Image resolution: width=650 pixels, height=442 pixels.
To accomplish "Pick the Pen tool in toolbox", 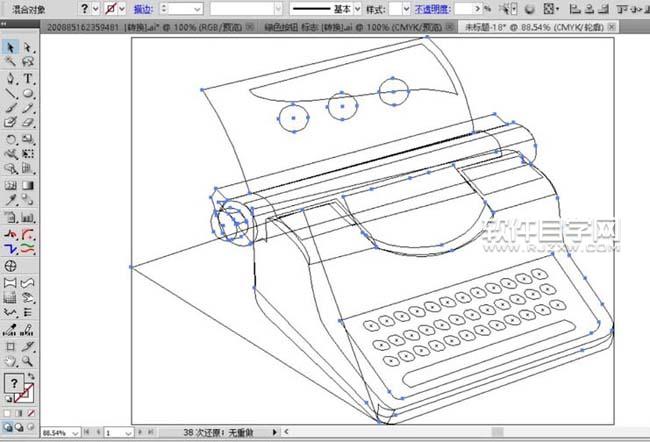I will click(10, 78).
